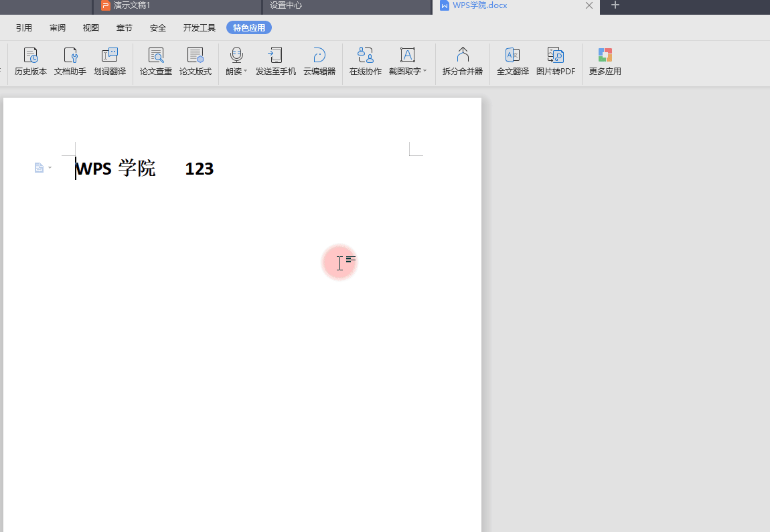
Task: Switch to 设置中心 tab
Action: click(348, 7)
